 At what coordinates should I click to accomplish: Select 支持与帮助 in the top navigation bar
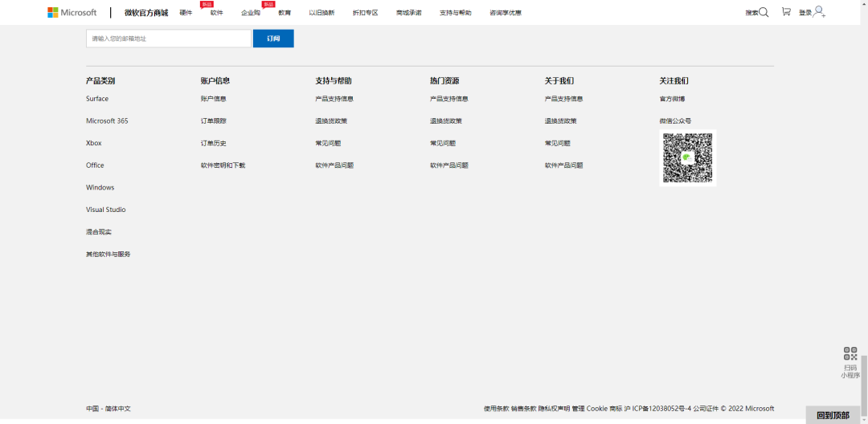(456, 13)
